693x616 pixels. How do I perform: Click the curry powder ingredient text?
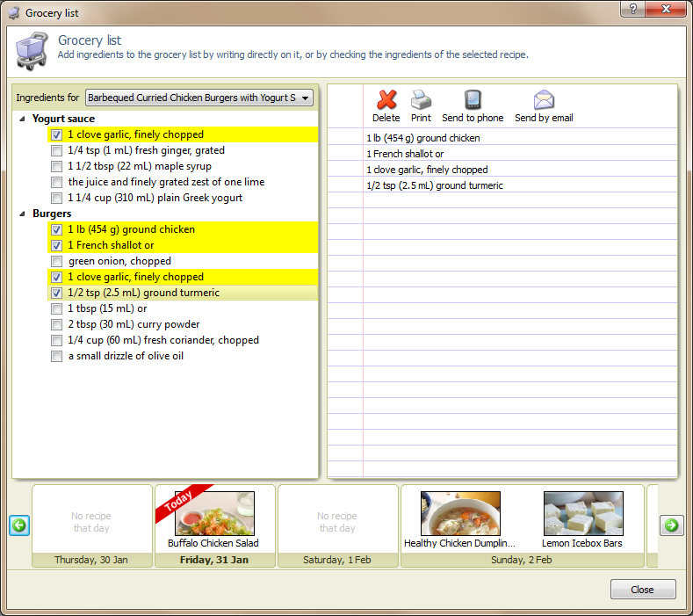(x=134, y=324)
